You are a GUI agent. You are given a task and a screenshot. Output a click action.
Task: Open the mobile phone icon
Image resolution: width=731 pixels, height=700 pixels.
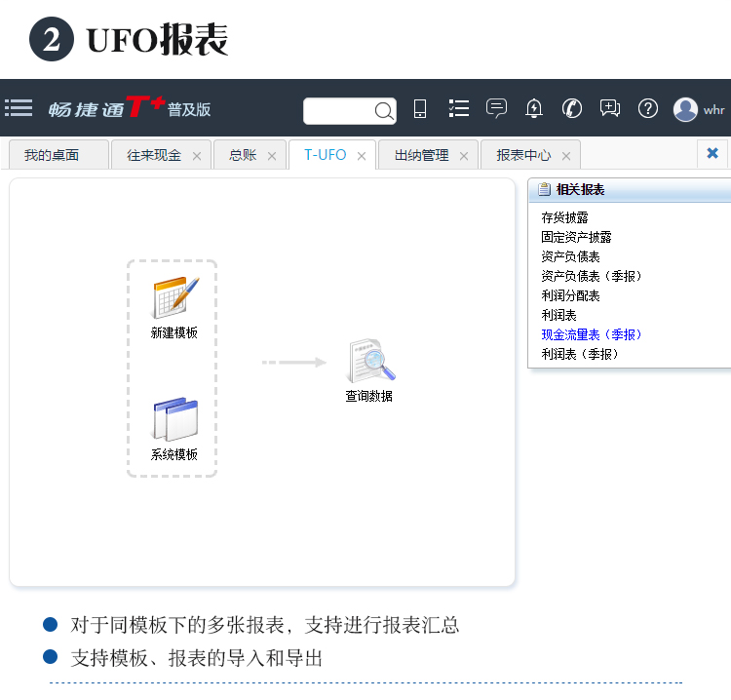420,108
